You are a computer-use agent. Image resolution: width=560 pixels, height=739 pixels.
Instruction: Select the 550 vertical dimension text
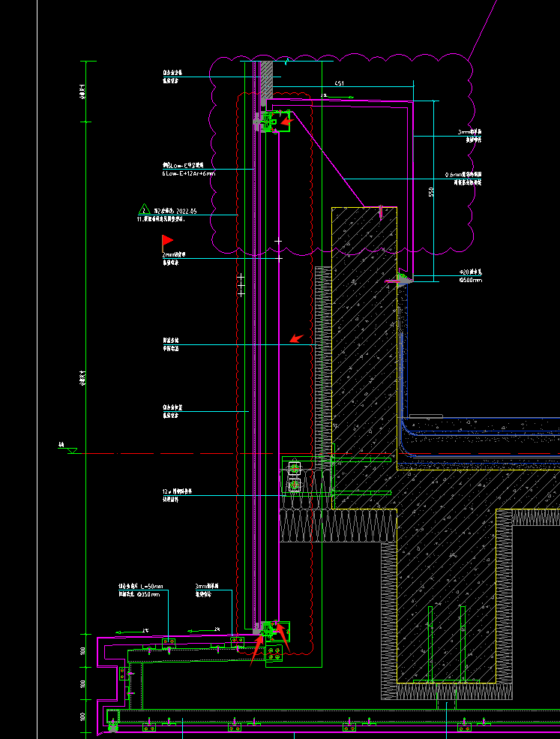(431, 192)
